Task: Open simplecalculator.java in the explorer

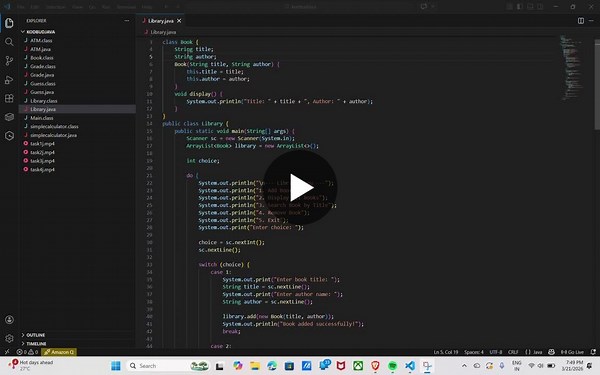Action: [53, 135]
